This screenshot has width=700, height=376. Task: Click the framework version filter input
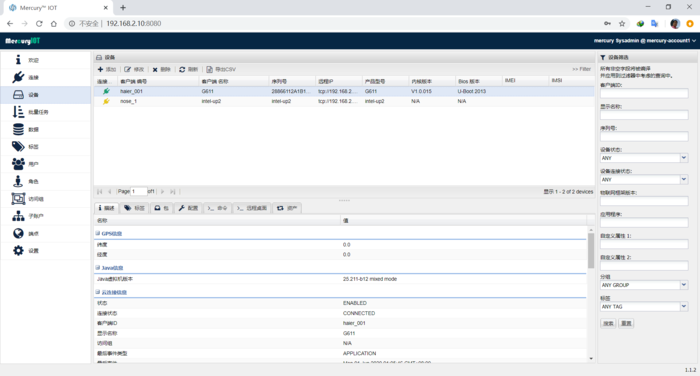tap(644, 201)
